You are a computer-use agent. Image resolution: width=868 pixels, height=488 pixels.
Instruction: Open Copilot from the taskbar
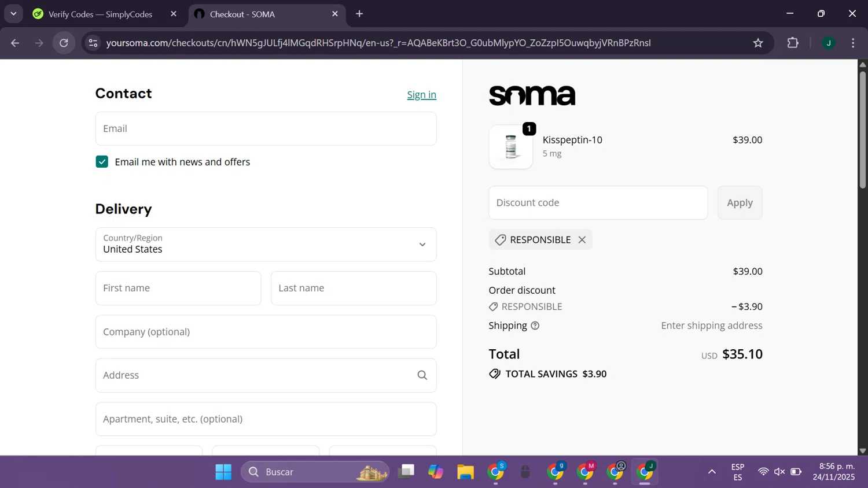(x=436, y=472)
